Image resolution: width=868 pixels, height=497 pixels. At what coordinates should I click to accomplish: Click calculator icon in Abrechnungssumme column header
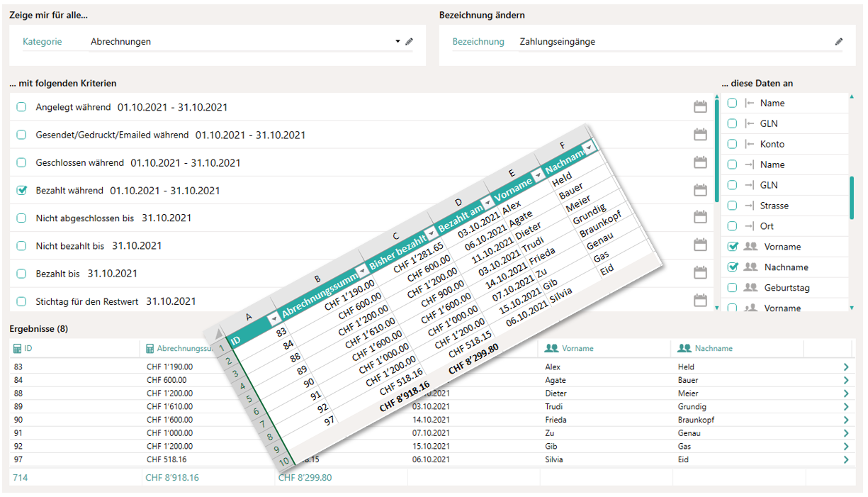click(x=150, y=349)
